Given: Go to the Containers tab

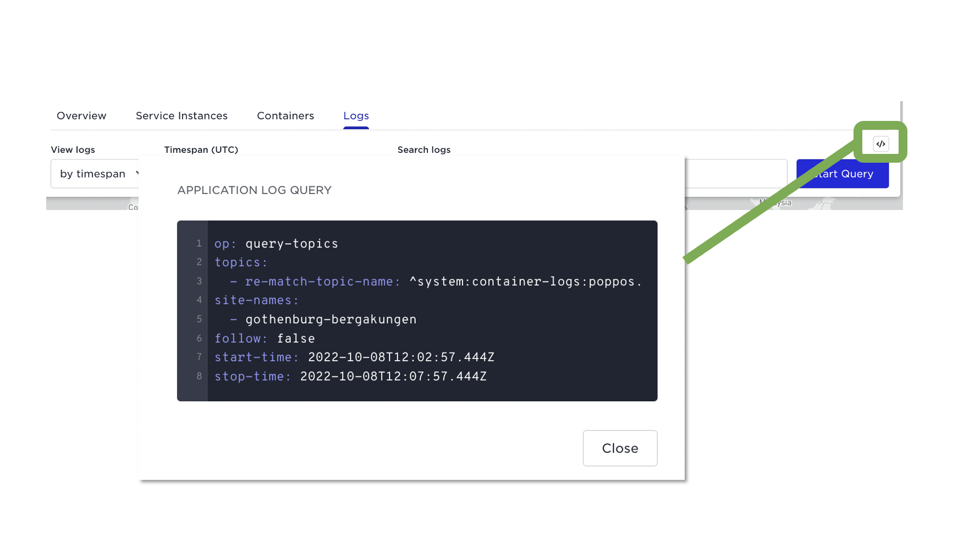Looking at the screenshot, I should tap(285, 116).
